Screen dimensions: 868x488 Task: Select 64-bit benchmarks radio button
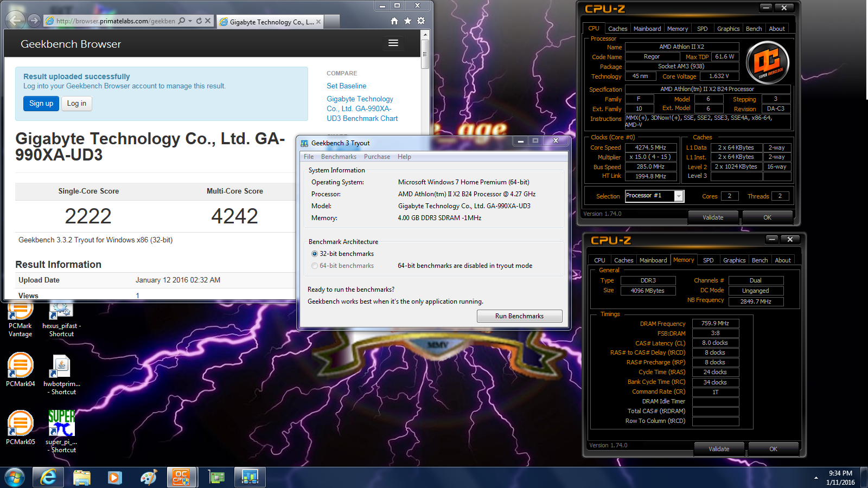[x=315, y=266]
